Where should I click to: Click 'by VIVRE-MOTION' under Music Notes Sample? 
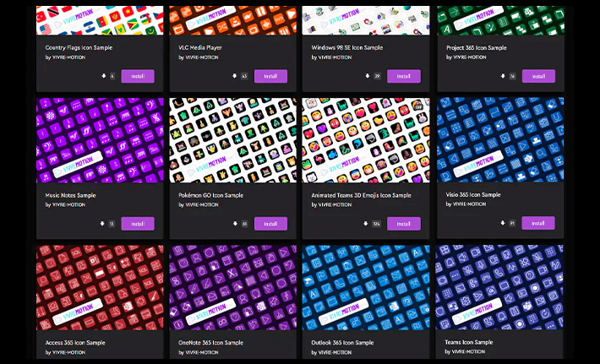(65, 204)
